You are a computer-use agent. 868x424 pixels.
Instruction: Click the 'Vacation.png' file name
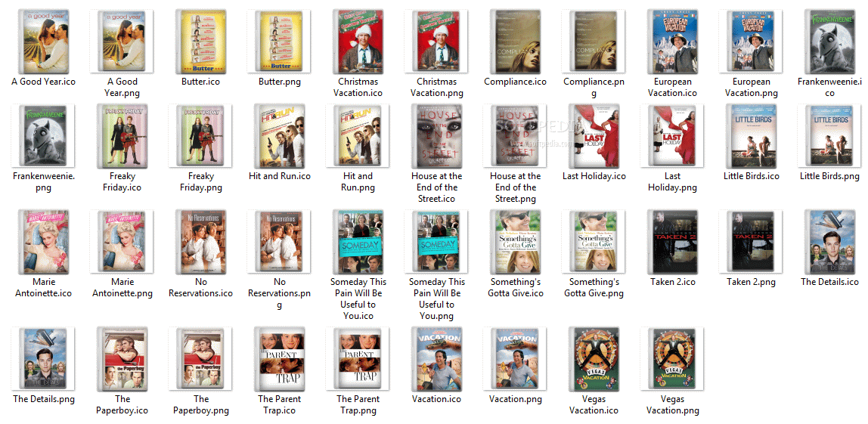515,399
